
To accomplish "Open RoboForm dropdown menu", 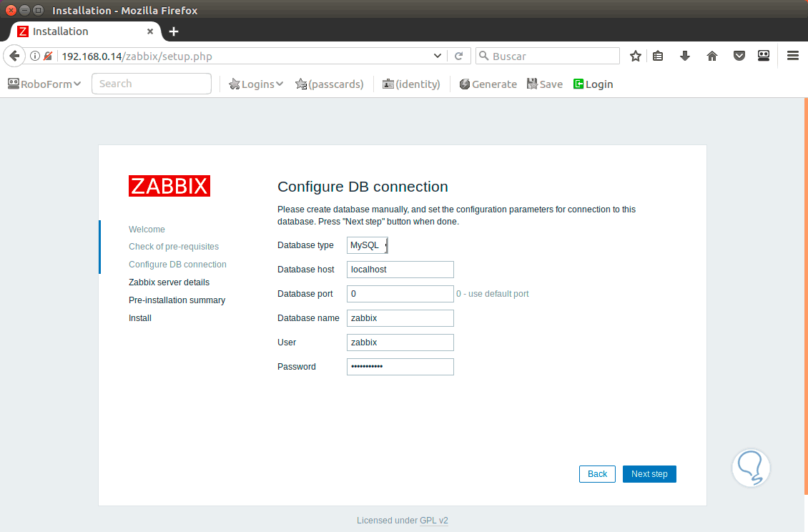I will [x=44, y=84].
